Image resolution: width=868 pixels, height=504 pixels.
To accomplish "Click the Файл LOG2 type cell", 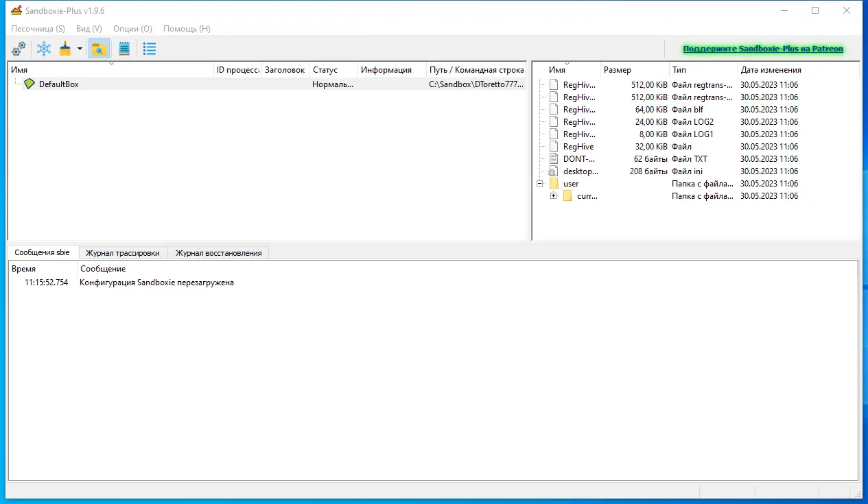I will pos(692,122).
